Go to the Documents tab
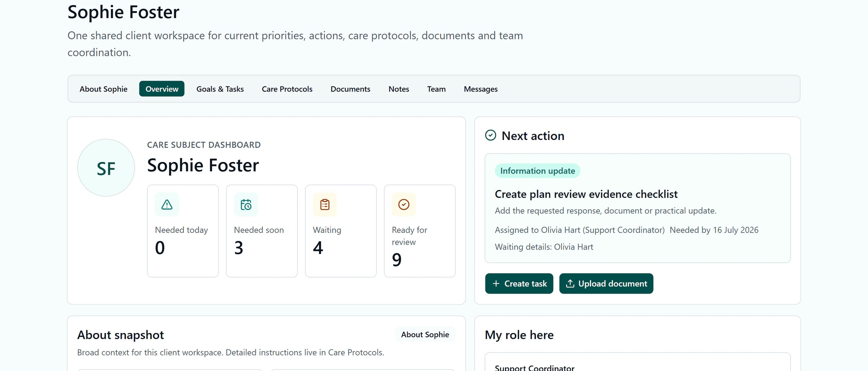 point(350,89)
